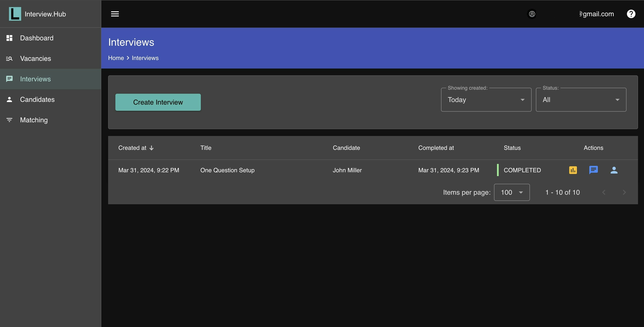View John Miller's interview results chart icon
Screen dimensions: 644x327
573,170
